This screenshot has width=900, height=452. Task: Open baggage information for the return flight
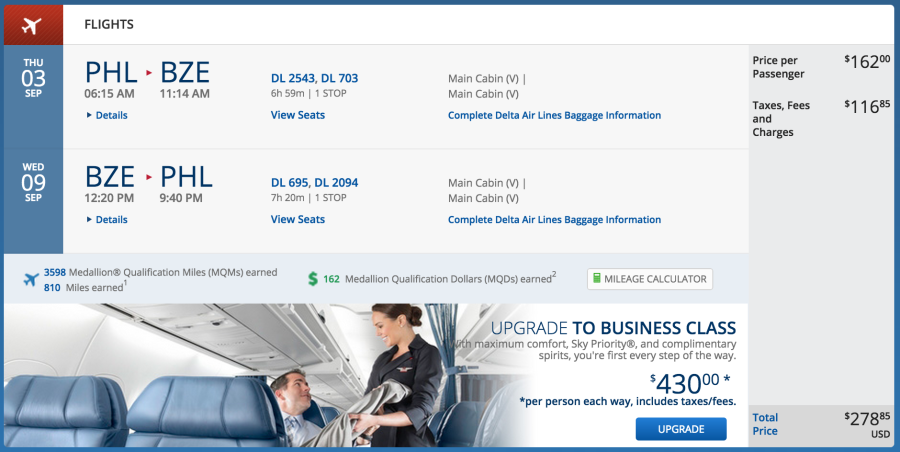(x=554, y=220)
